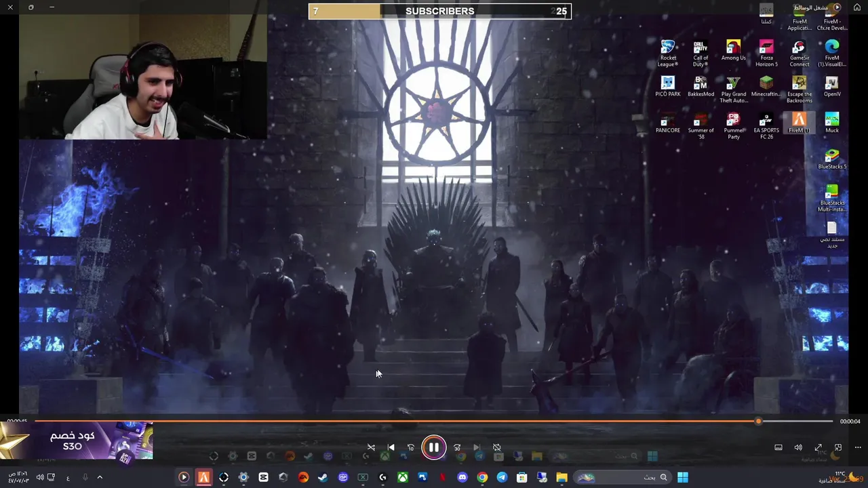Show hidden system tray icons
This screenshot has height=488, width=868.
pyautogui.click(x=100, y=477)
